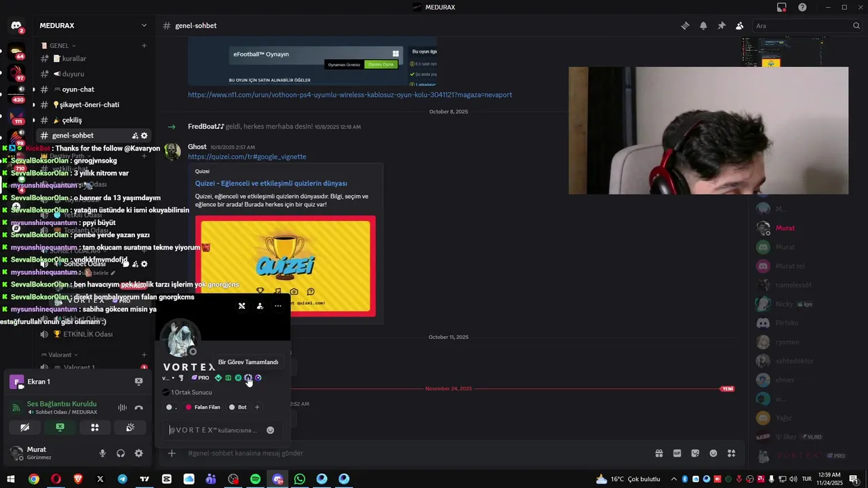868x488 pixels.
Task: Open the quizel.com link from Ghost
Action: point(247,157)
